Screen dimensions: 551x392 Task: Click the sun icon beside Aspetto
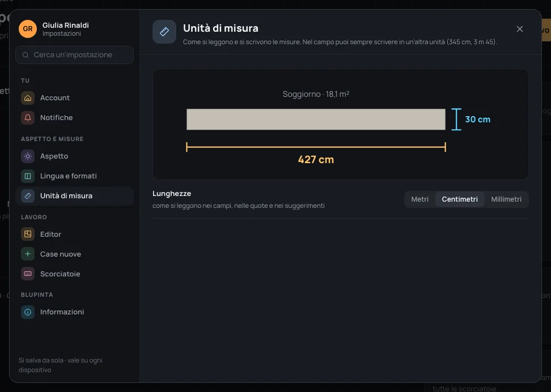pyautogui.click(x=28, y=156)
